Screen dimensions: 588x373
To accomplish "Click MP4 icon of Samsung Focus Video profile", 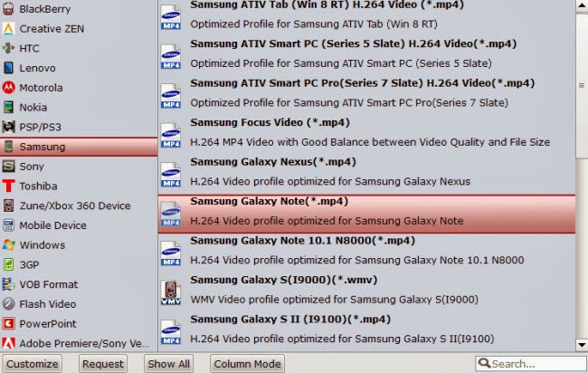I will click(x=171, y=136).
